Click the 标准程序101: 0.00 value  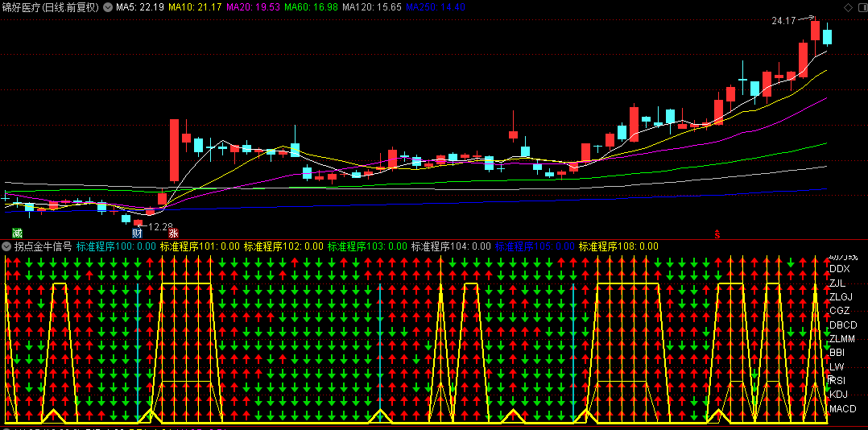(x=200, y=246)
